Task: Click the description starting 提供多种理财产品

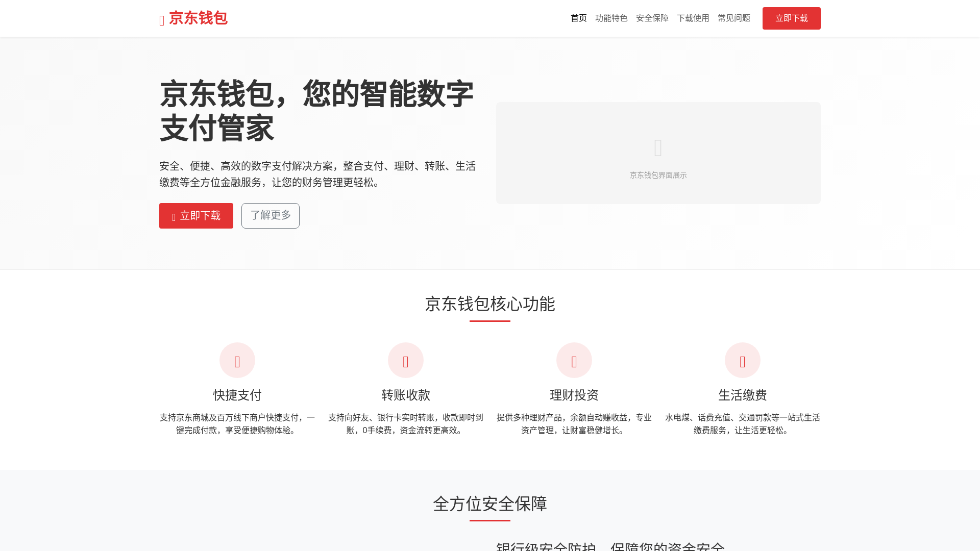Action: 574,424
